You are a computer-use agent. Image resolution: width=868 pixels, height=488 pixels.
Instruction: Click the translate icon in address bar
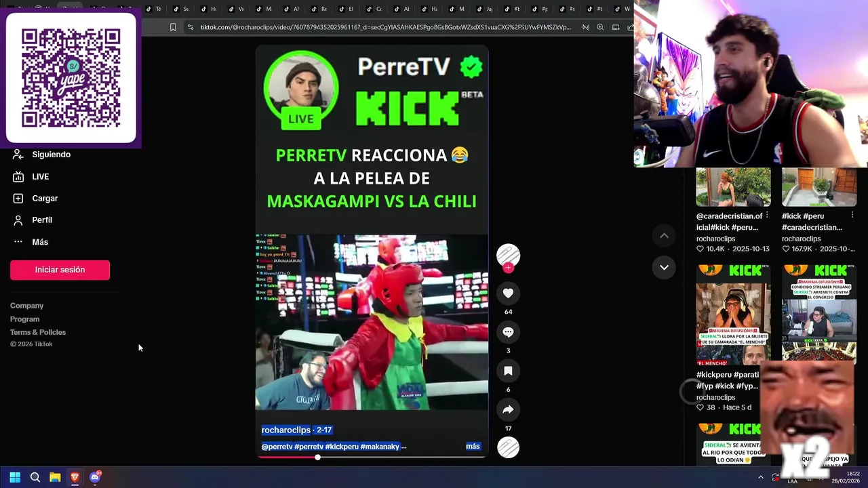click(x=585, y=27)
